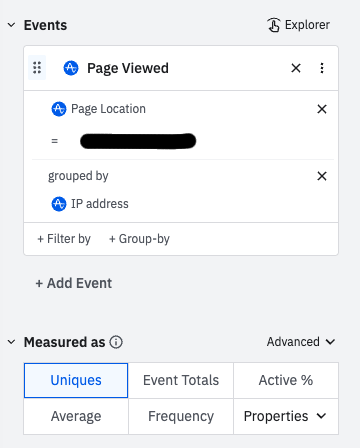
Task: Open the Explorer tool icon
Action: click(274, 25)
